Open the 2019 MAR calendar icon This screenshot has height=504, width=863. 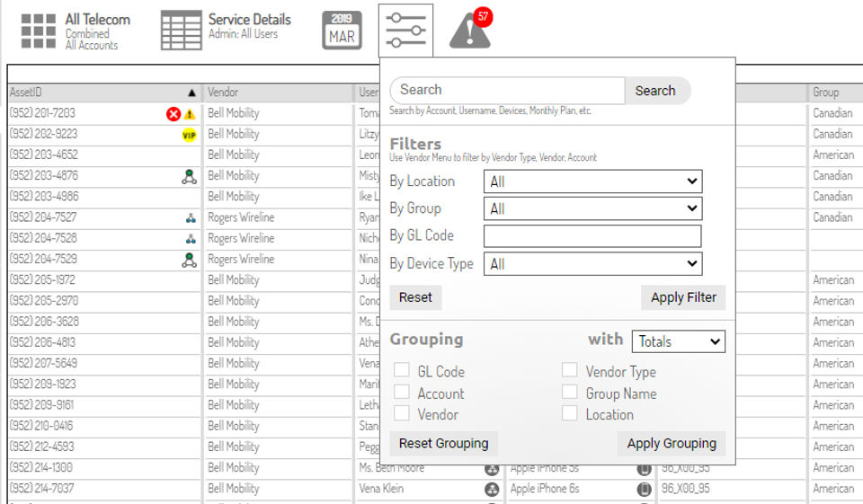click(342, 31)
